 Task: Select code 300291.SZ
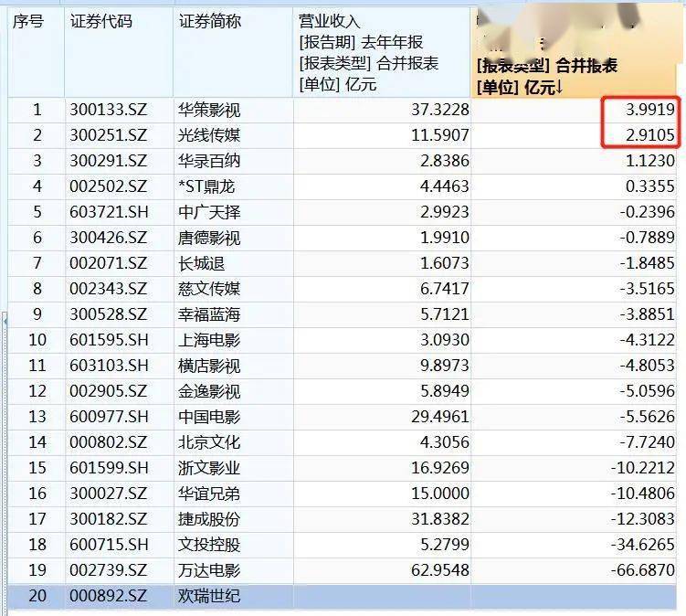(108, 161)
